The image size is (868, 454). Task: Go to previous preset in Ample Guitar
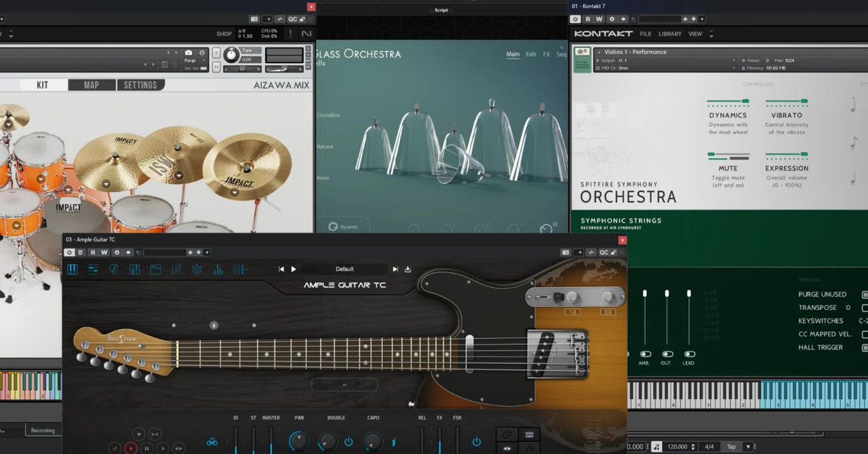pos(281,269)
